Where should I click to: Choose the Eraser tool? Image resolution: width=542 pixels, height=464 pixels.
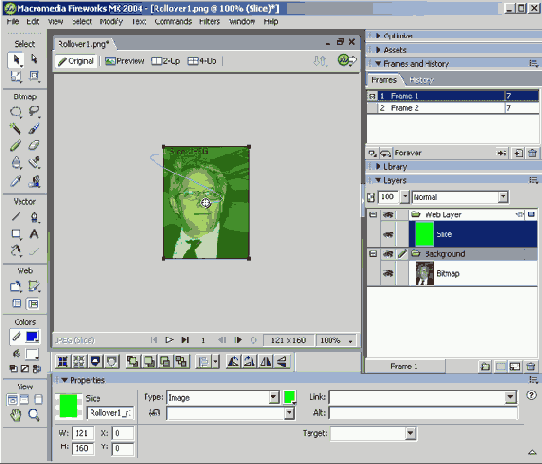(34, 145)
